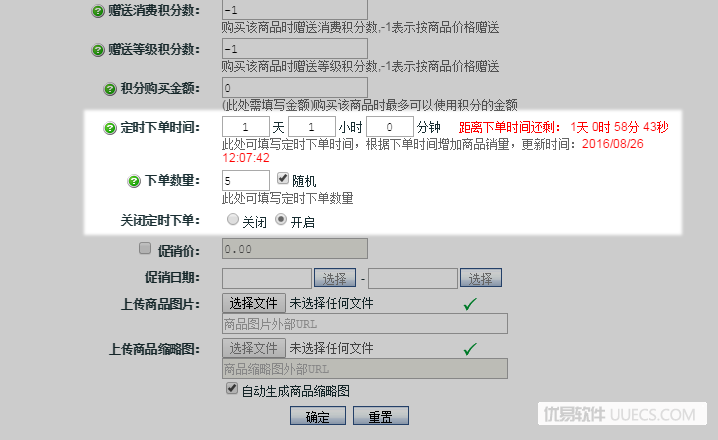
Task: Uncheck 自动生成商品缩略图 checkbox
Action: (x=232, y=389)
